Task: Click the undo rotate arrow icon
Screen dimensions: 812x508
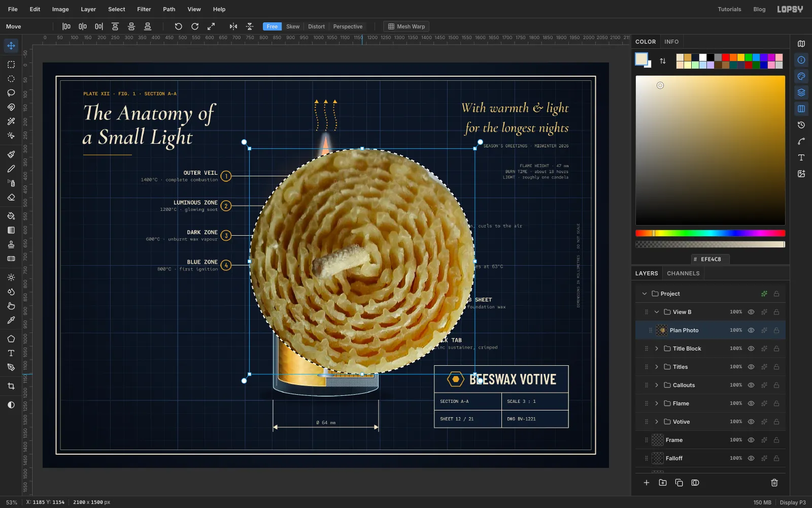Action: tap(179, 26)
